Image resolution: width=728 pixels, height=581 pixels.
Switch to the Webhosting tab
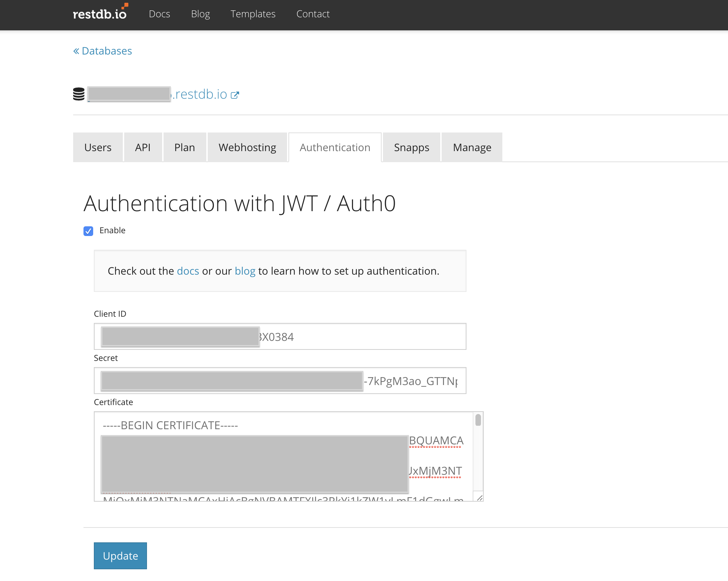click(x=247, y=147)
